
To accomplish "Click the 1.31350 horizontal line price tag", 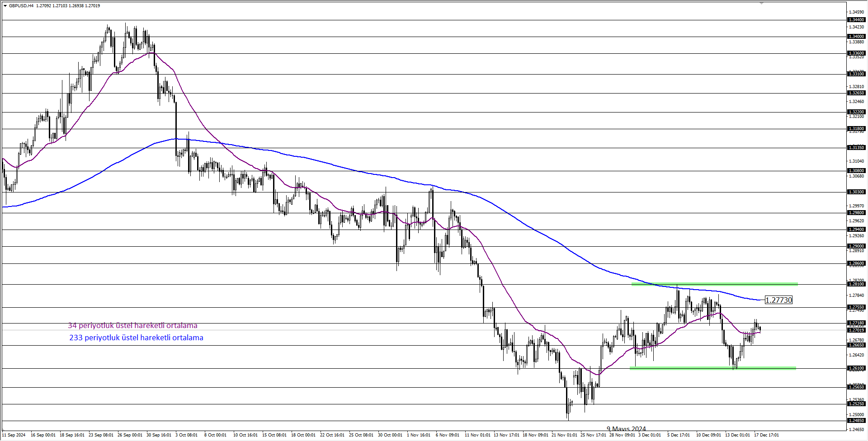I will coord(856,148).
